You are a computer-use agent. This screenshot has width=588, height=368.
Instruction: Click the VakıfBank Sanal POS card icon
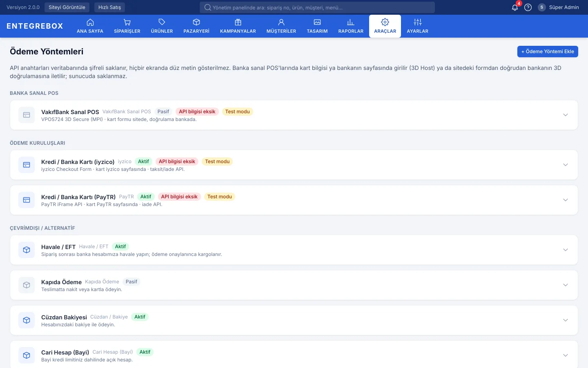coord(27,115)
